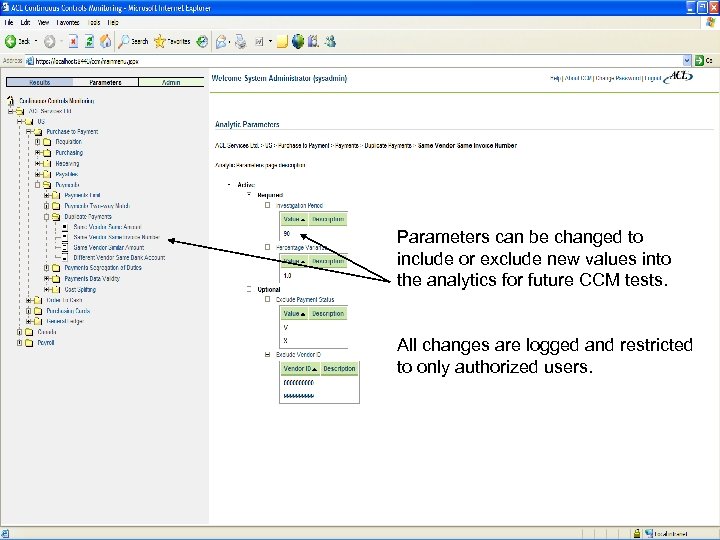Click the Payroll folder icon
The height and width of the screenshot is (540, 720).
tap(29, 343)
